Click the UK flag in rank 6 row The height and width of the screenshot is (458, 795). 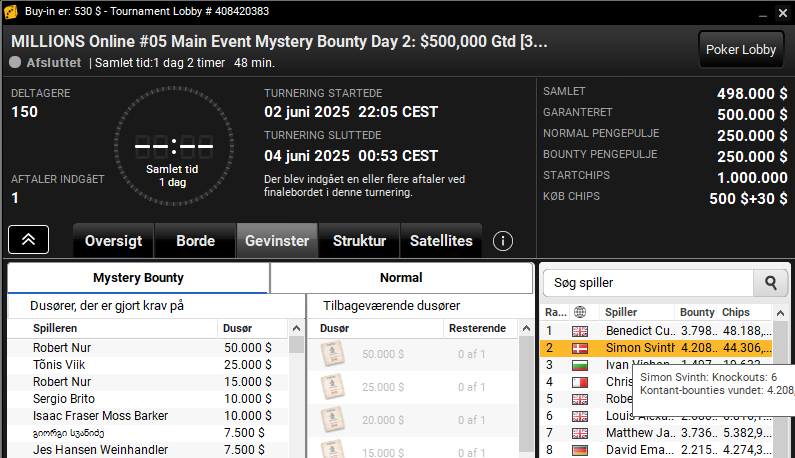[x=580, y=416]
